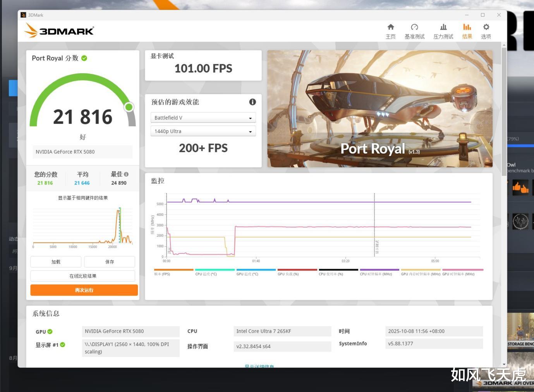Click the fireworks icon in background window
This screenshot has height=392, width=534.
(520, 222)
